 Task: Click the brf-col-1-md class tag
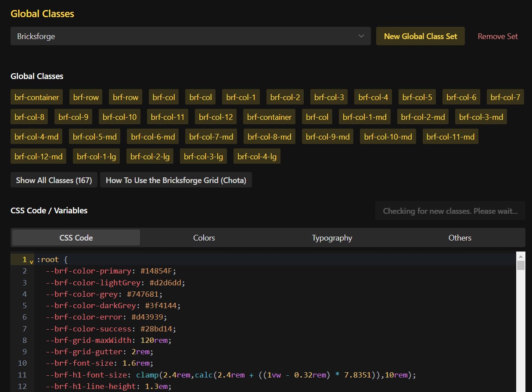pos(365,117)
